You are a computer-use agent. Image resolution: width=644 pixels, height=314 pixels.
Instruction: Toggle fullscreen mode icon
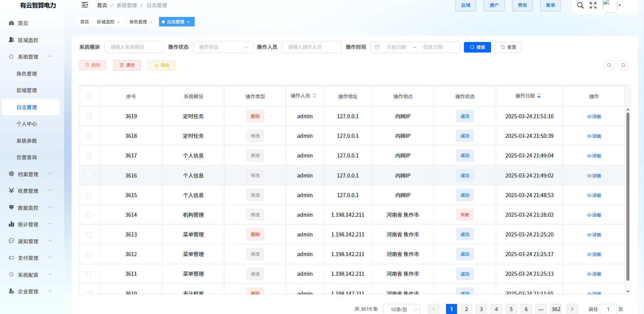pyautogui.click(x=593, y=5)
